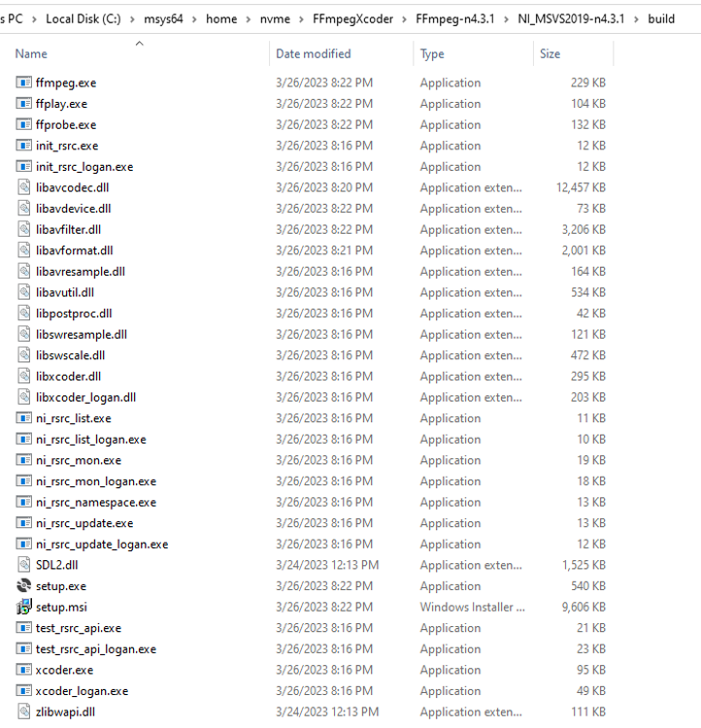The width and height of the screenshot is (701, 728).
Task: Select the libavformat.dll icon
Action: (x=24, y=250)
